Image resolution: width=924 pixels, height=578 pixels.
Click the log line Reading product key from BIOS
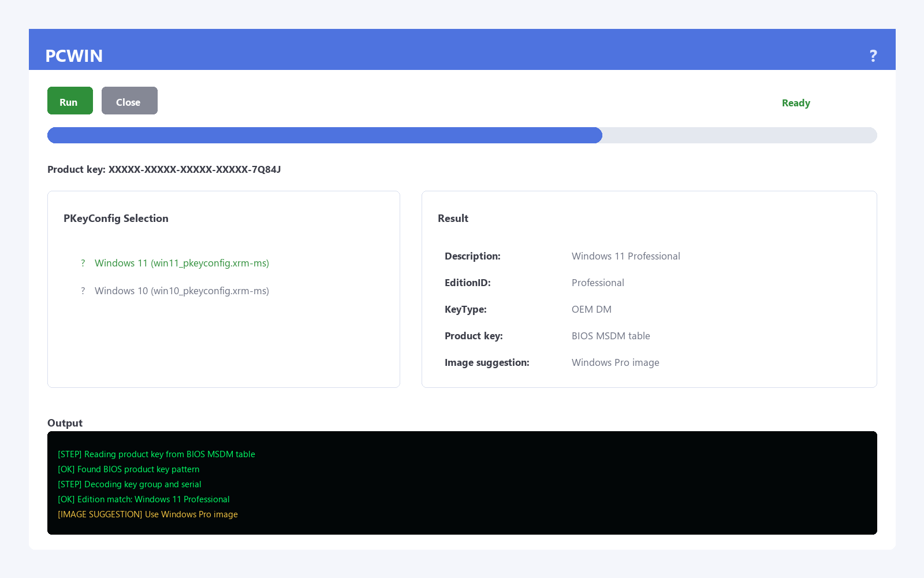pyautogui.click(x=157, y=454)
